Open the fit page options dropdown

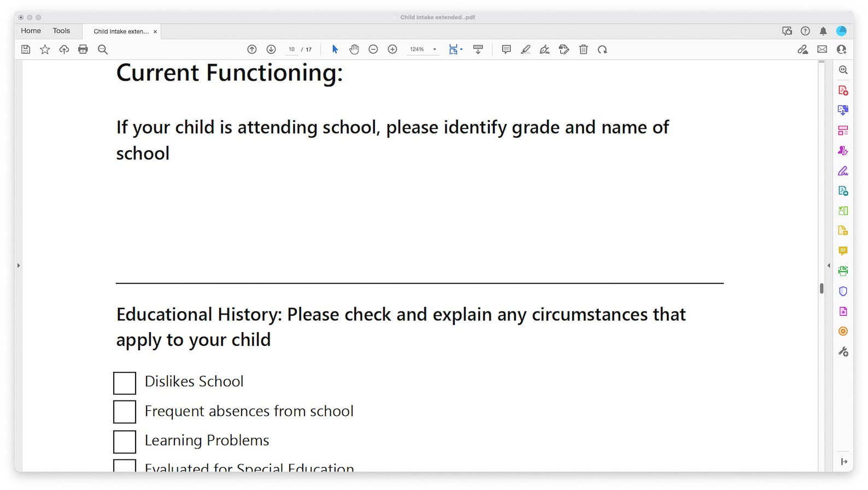(x=456, y=50)
